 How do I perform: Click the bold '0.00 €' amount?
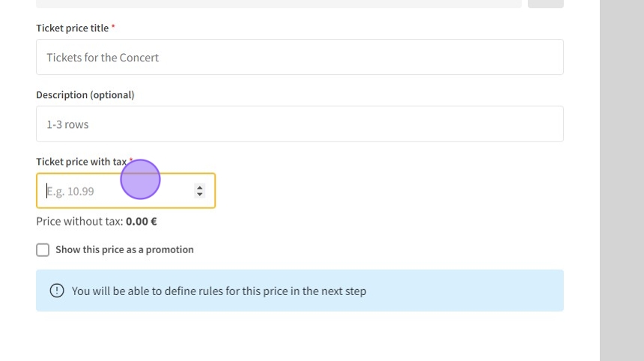141,222
